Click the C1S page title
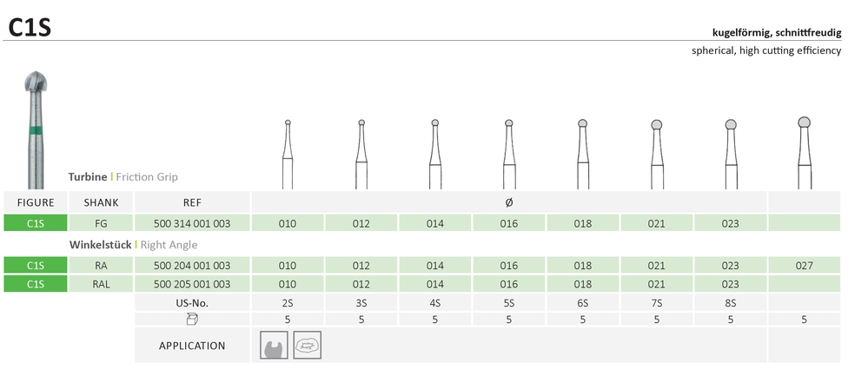 coord(30,27)
